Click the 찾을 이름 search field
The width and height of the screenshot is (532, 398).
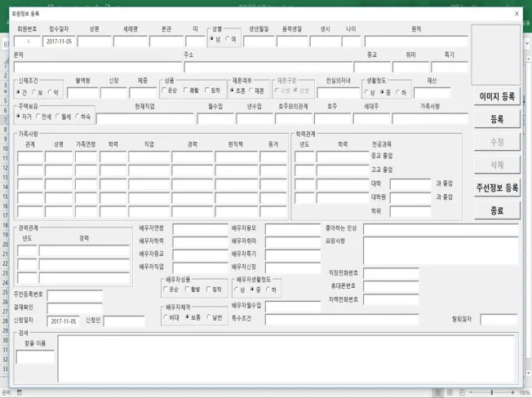35,357
